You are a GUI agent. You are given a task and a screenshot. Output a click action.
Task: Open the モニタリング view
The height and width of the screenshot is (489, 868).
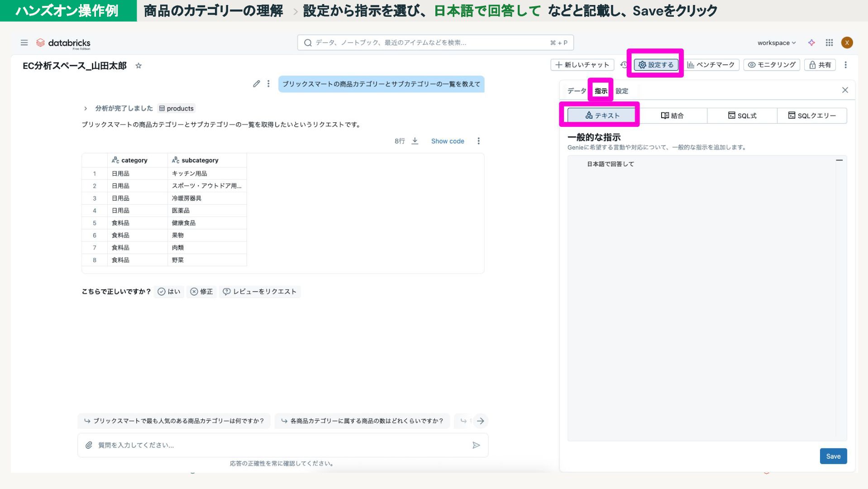772,65
